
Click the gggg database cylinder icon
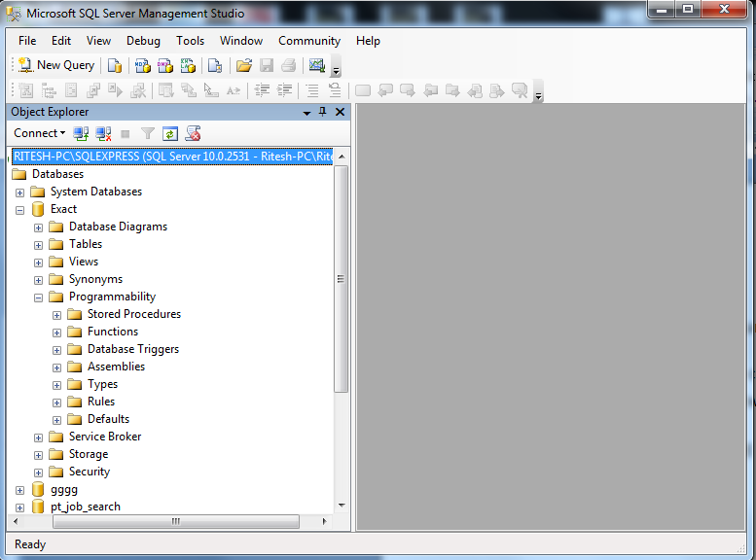38,490
